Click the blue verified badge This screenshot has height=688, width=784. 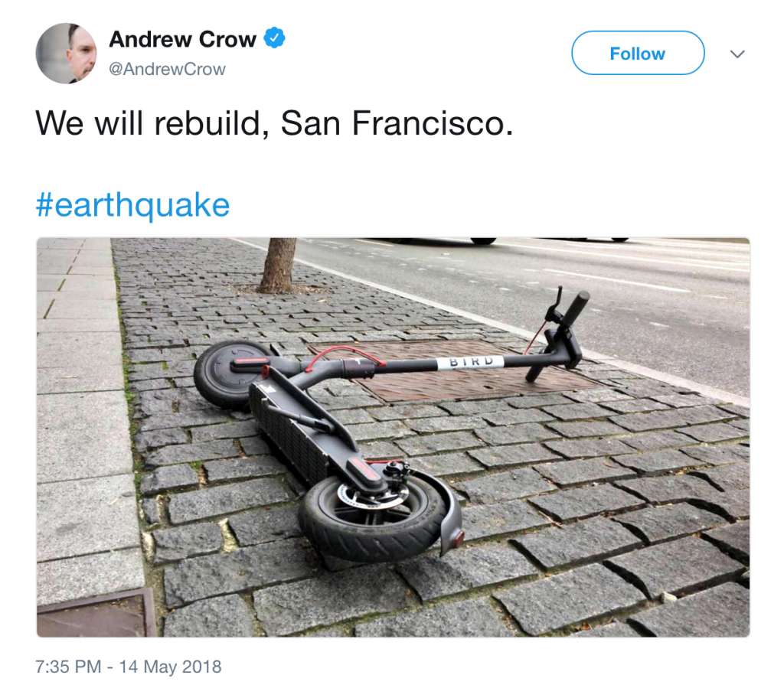pyautogui.click(x=275, y=38)
